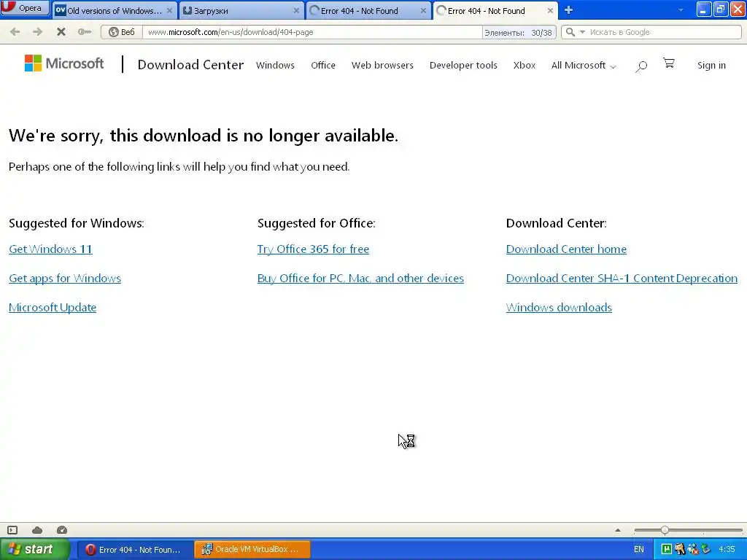This screenshot has height=560, width=747.
Task: Click the taskbar clock showing 4:35
Action: click(727, 550)
